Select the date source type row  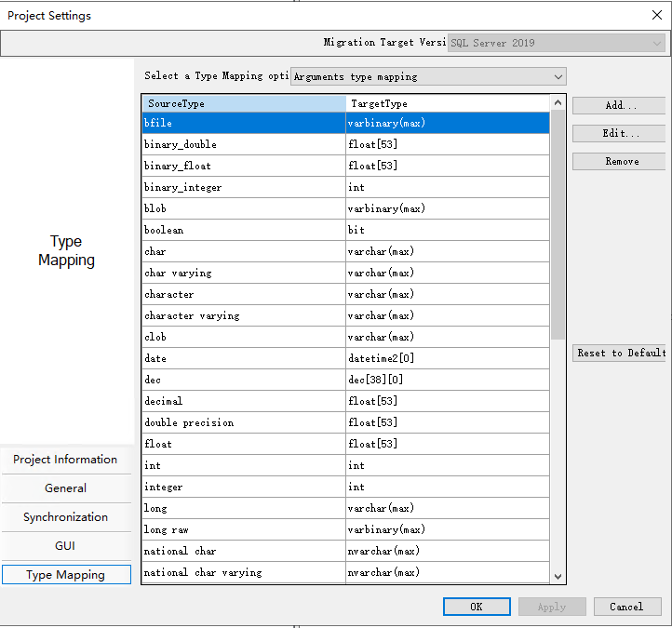(x=345, y=358)
